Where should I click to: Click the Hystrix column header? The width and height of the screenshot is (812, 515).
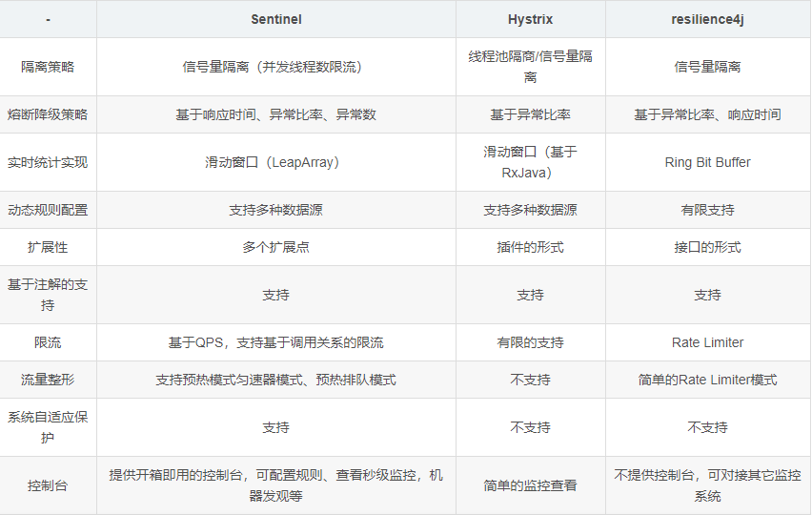(x=530, y=19)
